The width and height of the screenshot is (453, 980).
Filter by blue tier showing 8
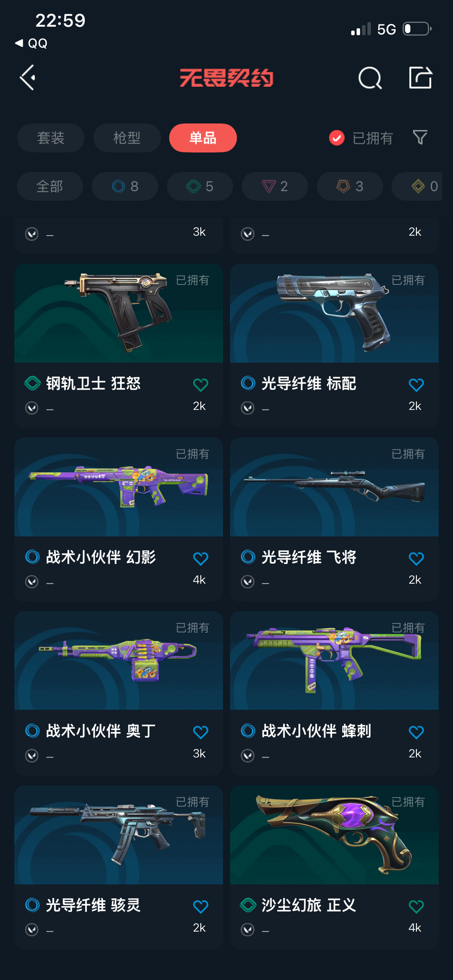coord(125,186)
